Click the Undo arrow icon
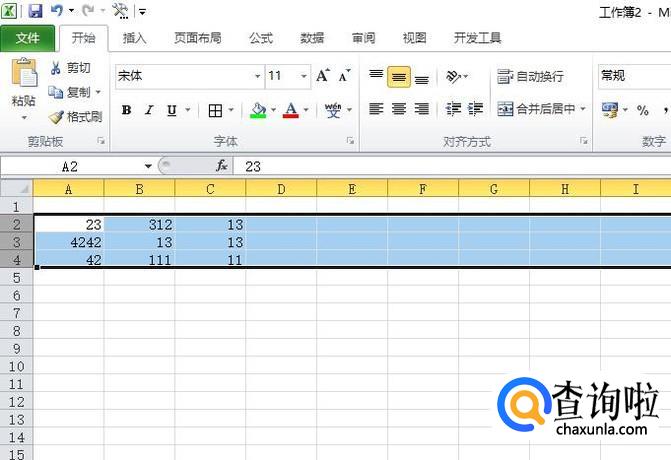Screen dimensions: 671x460 pyautogui.click(x=57, y=10)
